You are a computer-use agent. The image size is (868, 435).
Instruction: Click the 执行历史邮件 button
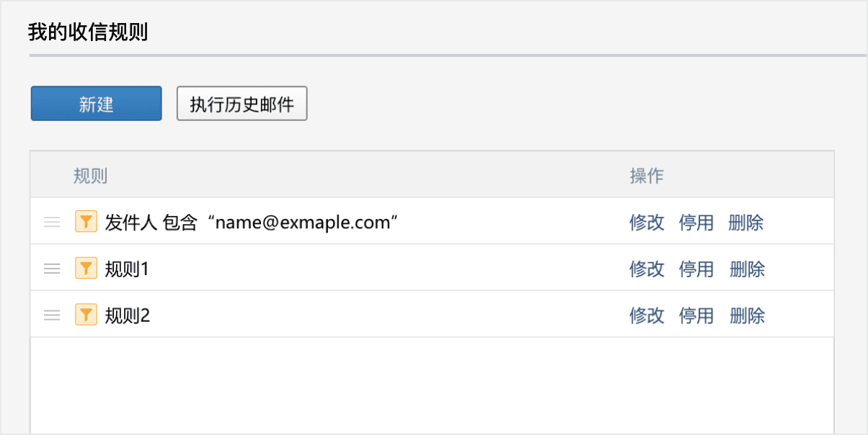pyautogui.click(x=242, y=103)
